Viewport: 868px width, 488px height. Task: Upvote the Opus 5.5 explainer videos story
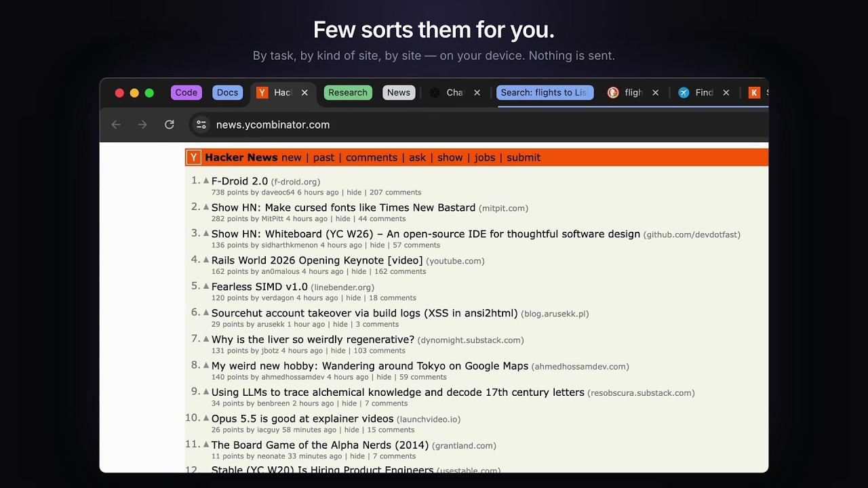[206, 418]
